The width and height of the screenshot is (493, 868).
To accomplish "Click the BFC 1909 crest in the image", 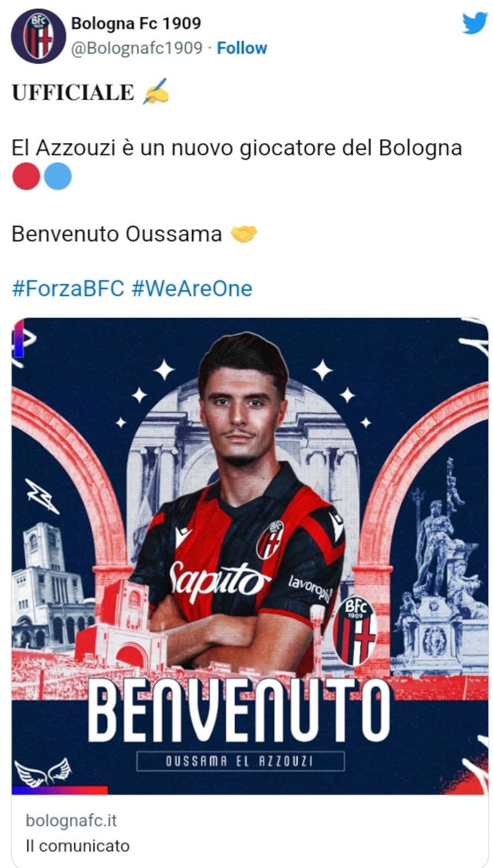I will [354, 631].
